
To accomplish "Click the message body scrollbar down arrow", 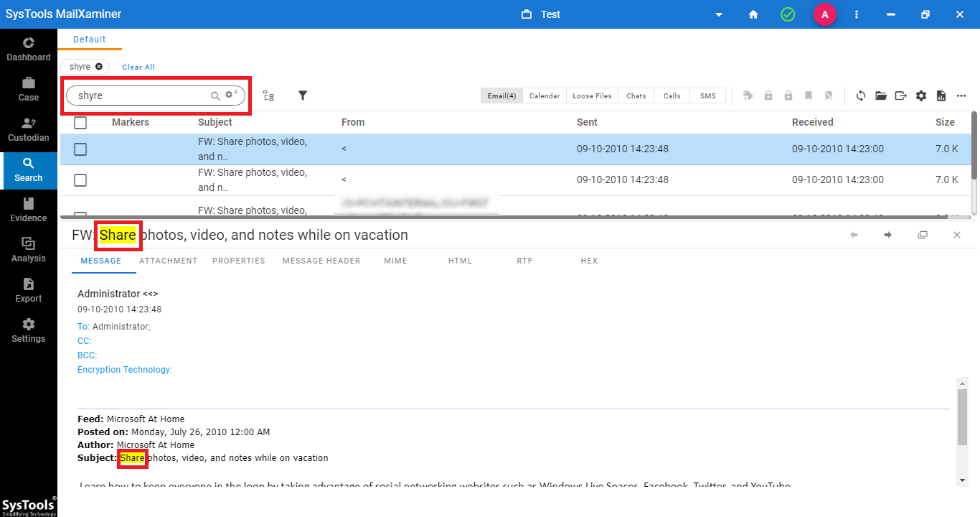I will tap(962, 480).
